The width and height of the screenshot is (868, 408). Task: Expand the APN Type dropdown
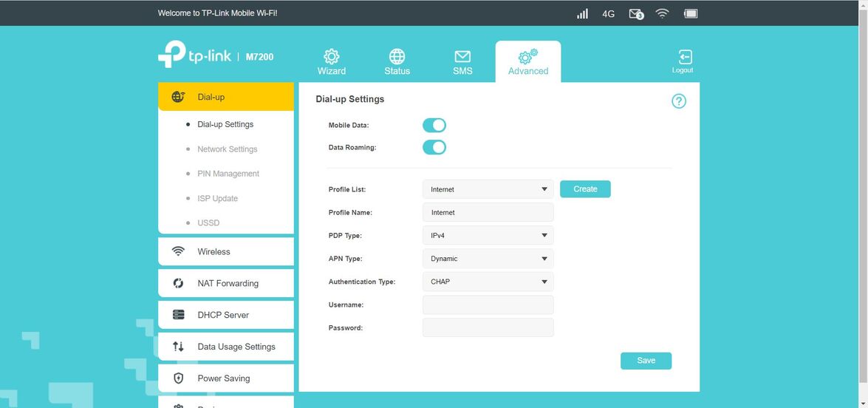point(488,259)
